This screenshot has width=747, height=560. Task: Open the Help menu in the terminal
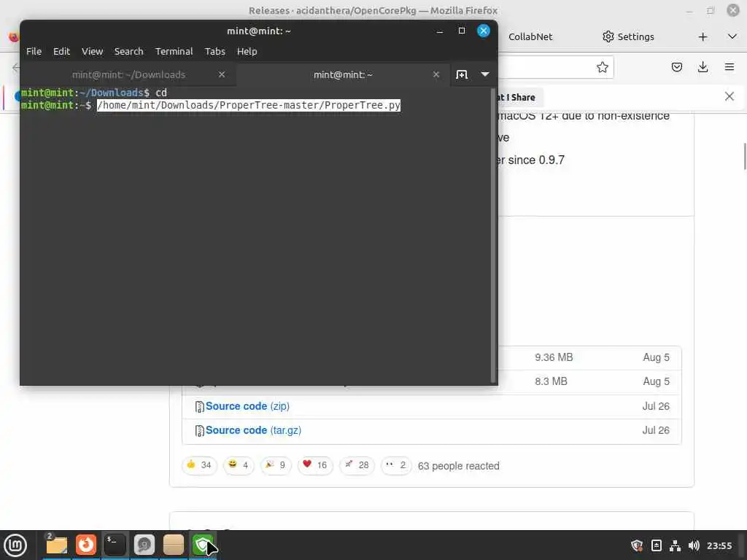247,52
